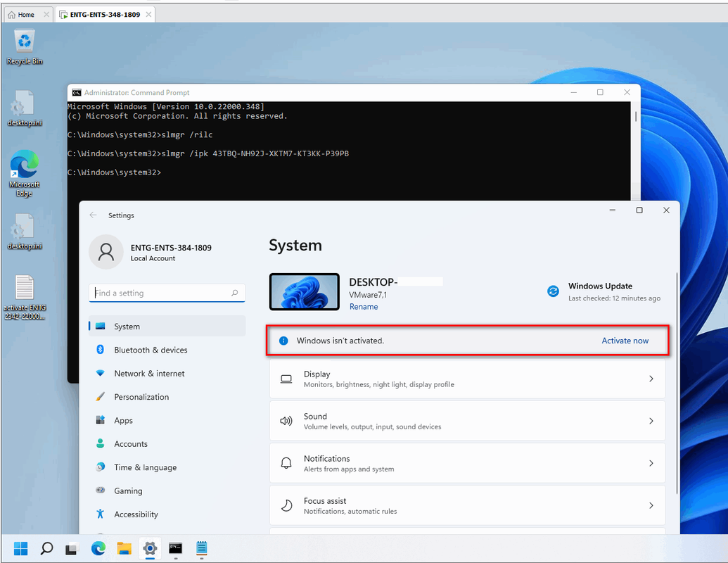
Task: Select the ENTG-ENTS-348-1809 tab
Action: pyautogui.click(x=105, y=14)
